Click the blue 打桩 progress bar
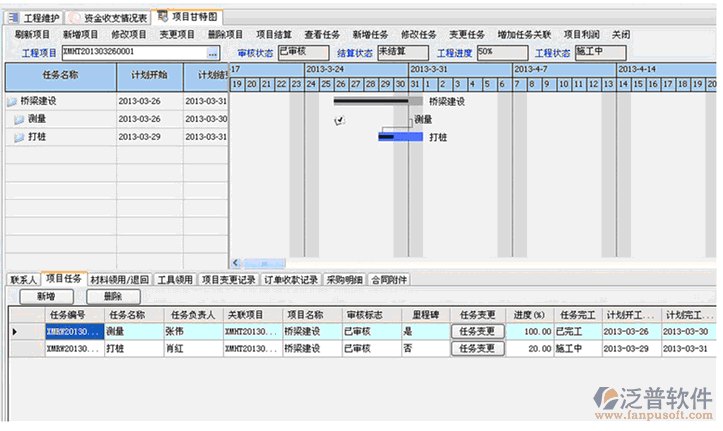This screenshot has height=431, width=723. click(x=400, y=137)
